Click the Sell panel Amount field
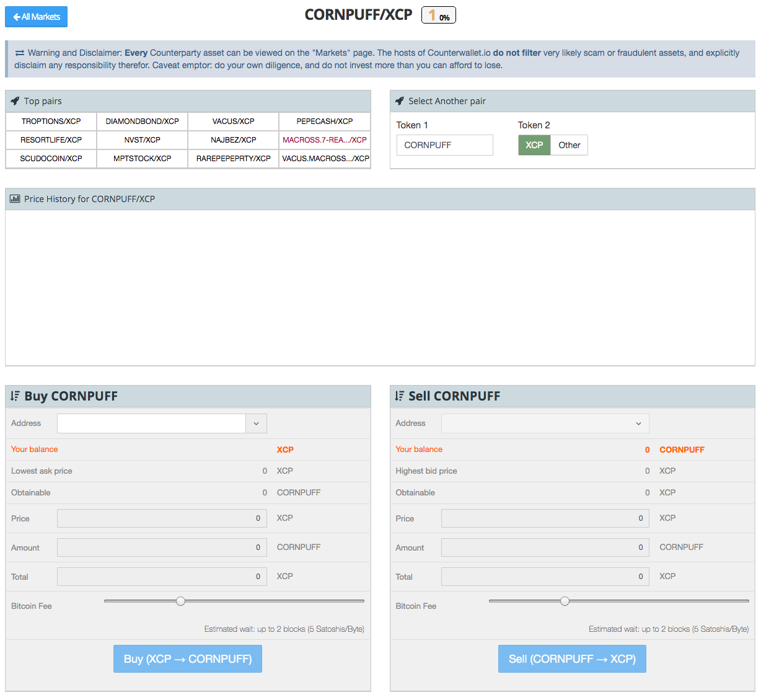Image resolution: width=761 pixels, height=700 pixels. tap(545, 547)
